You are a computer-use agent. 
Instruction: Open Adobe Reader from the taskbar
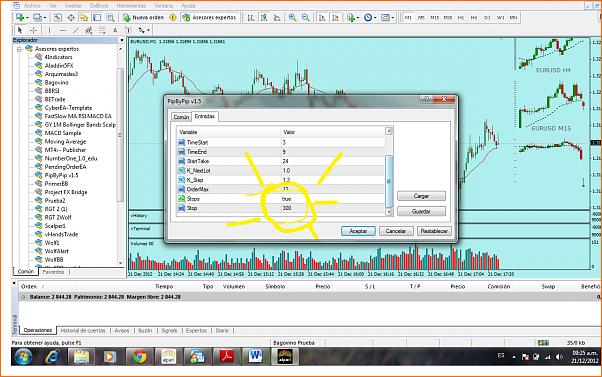pos(227,357)
